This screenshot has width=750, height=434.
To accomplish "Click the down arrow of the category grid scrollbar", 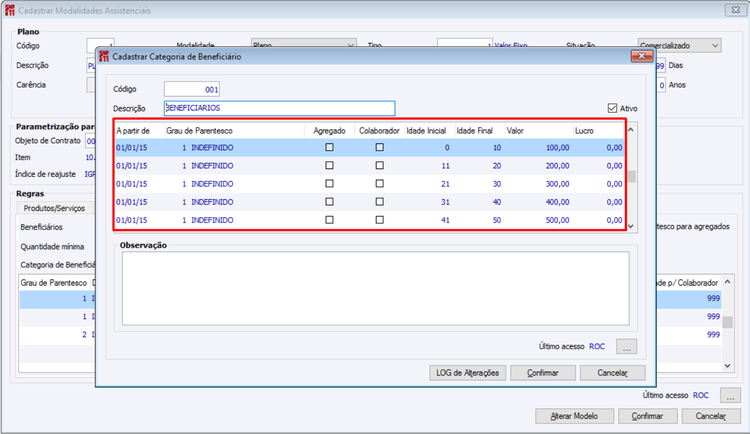I will click(631, 226).
